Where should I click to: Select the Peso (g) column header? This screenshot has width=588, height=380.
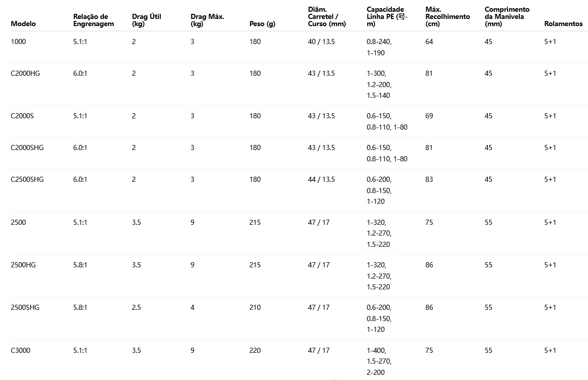(x=262, y=24)
